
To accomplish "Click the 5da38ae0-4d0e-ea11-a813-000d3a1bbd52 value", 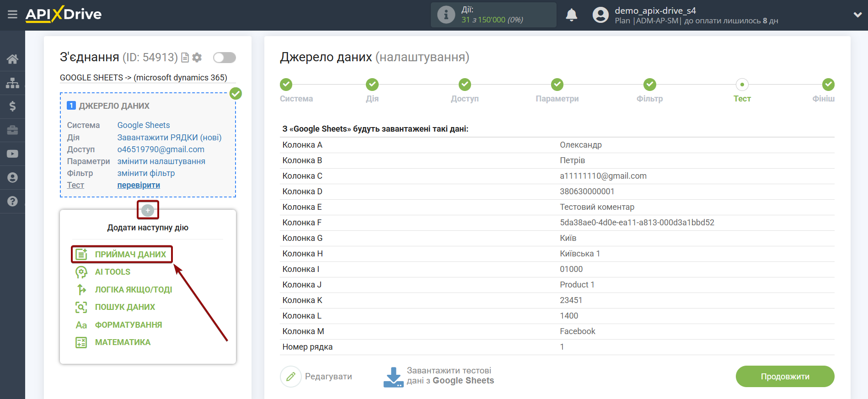I will [x=637, y=223].
